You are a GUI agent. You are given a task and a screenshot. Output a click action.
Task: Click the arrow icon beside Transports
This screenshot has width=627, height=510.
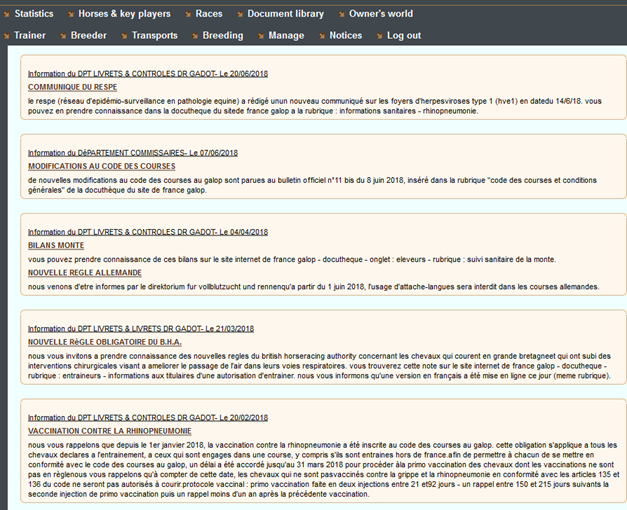[124, 36]
